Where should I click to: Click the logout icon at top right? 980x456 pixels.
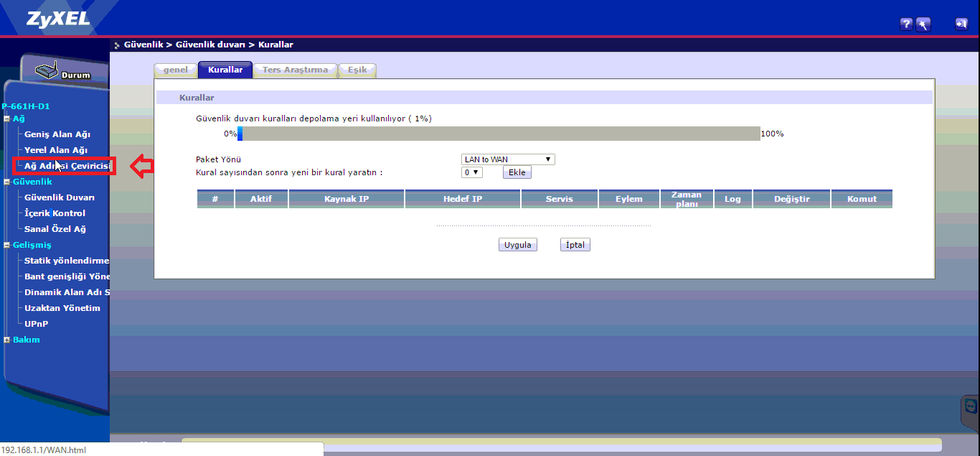[x=961, y=24]
